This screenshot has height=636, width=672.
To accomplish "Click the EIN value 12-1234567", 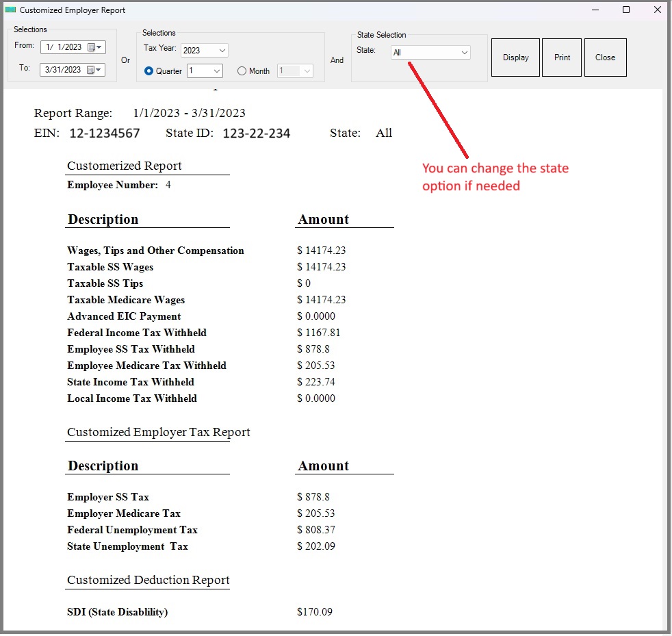I will point(105,133).
